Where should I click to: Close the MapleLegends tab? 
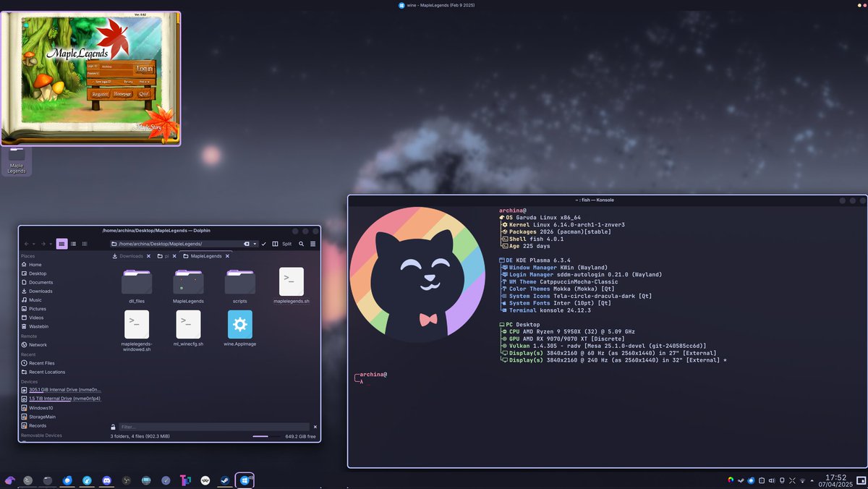pos(227,256)
